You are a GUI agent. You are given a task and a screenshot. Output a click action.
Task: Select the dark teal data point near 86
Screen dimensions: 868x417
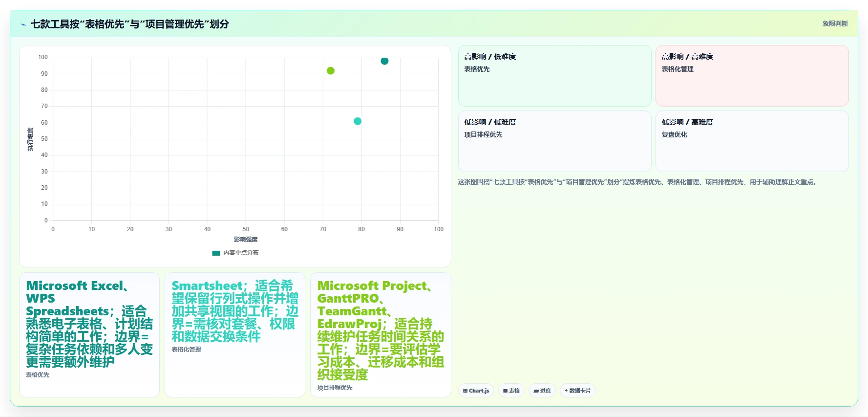[x=384, y=61]
